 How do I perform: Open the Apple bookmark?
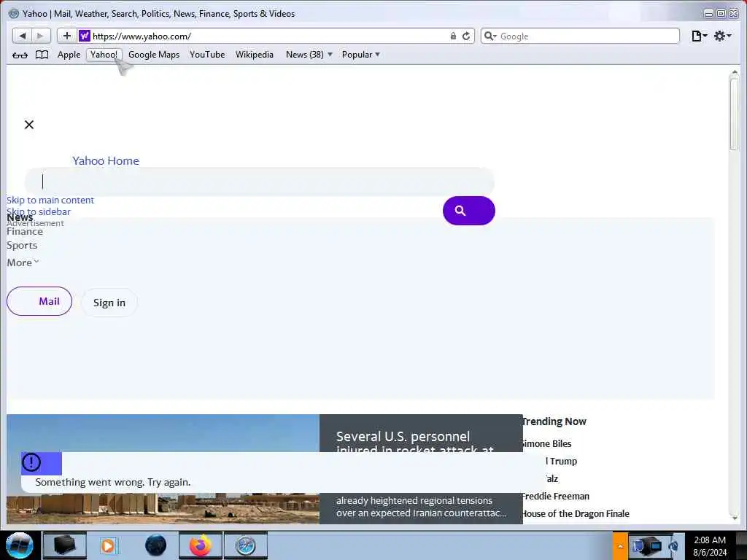click(69, 55)
